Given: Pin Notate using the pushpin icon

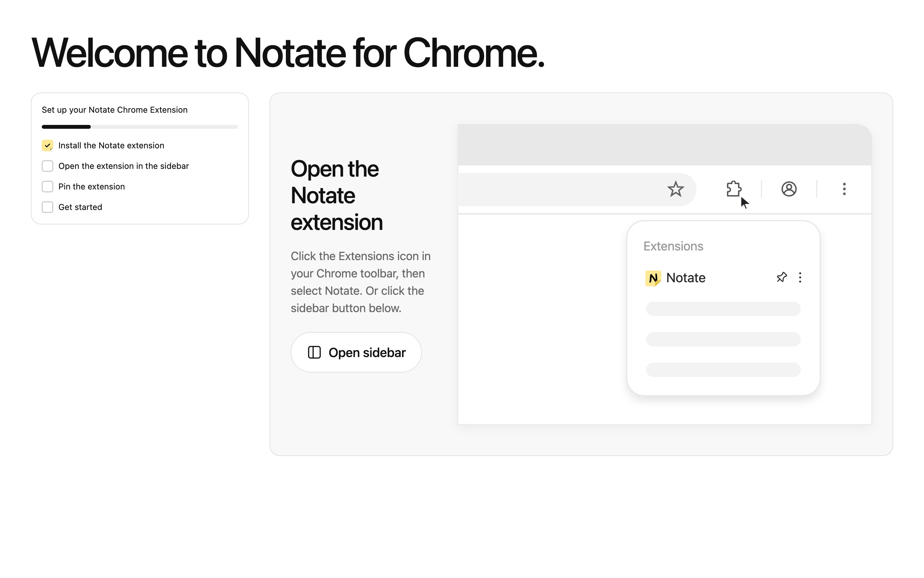Looking at the screenshot, I should [x=782, y=277].
